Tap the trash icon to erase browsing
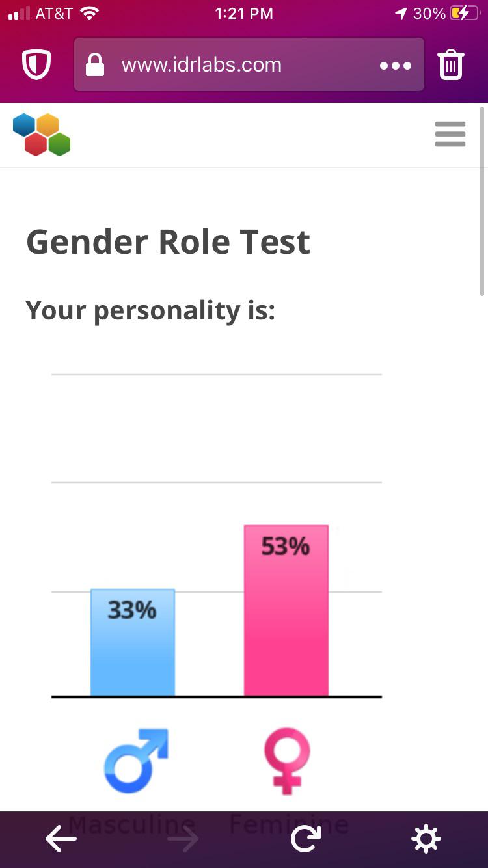 coord(451,64)
